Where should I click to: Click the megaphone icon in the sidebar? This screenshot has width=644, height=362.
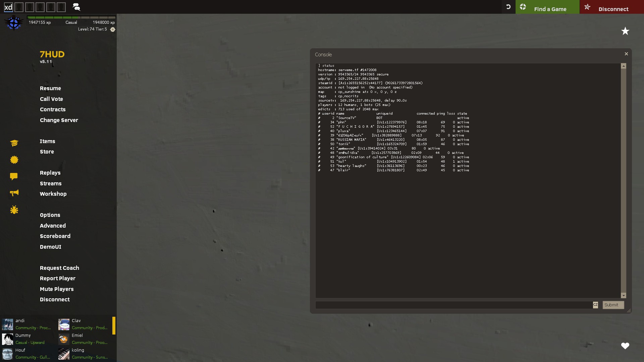tap(14, 193)
